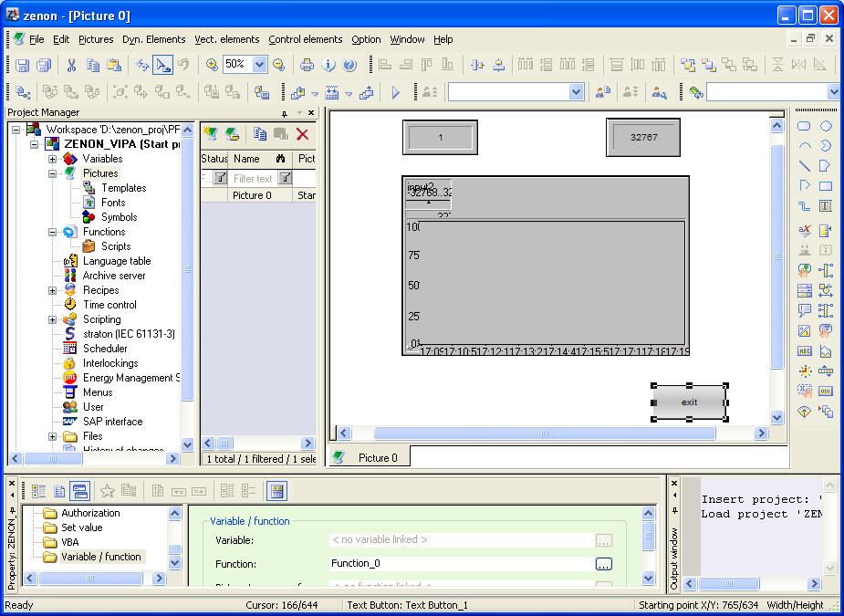
Task: Click the exit button on the canvas
Action: coord(689,402)
